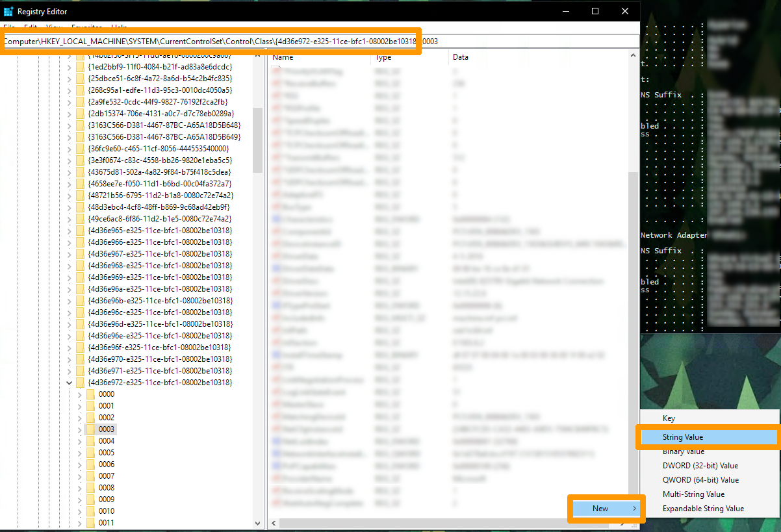
Task: Sort values by the Type column header
Action: click(409, 57)
